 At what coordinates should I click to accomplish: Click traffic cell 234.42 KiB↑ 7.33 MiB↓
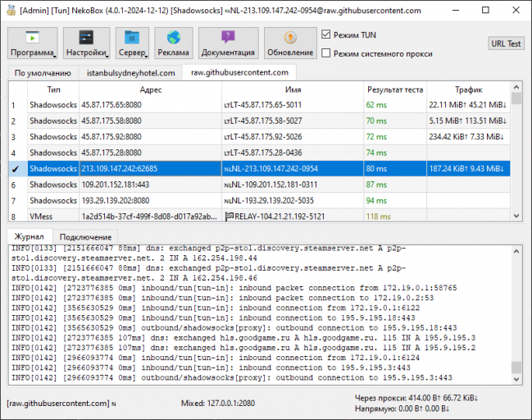pyautogui.click(x=466, y=137)
